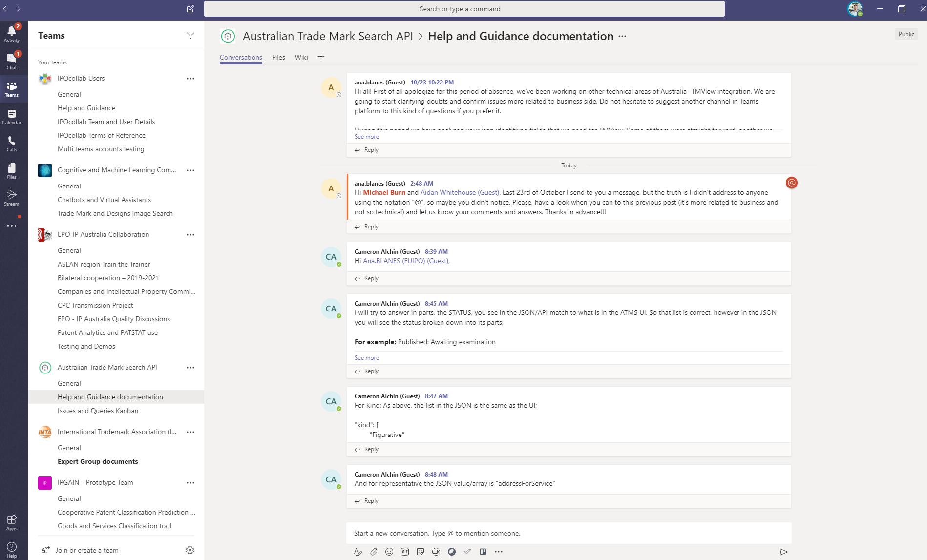Open the emoji picker
The height and width of the screenshot is (560, 927).
pos(389,552)
